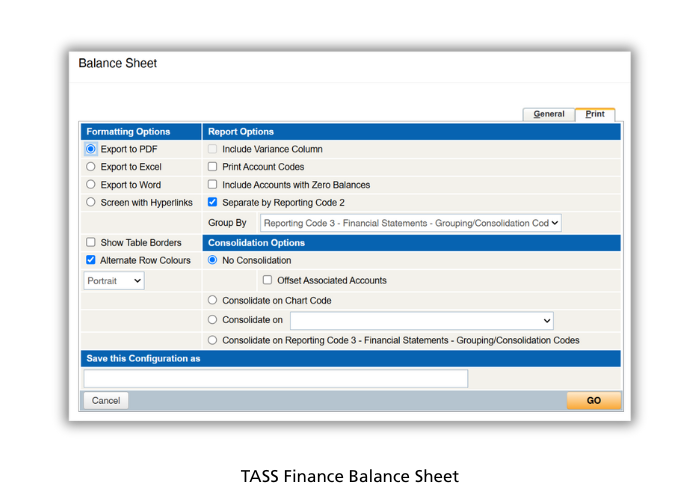Select Export to Word option
Image resolution: width=700 pixels, height=500 pixels.
tap(91, 185)
